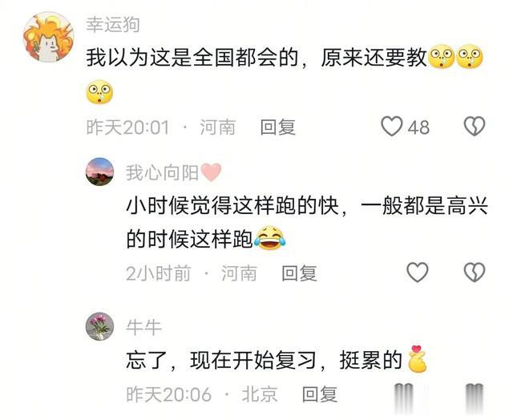Open username 我心向阳 profile link
Image resolution: width=513 pixels, height=420 pixels.
coord(162,172)
